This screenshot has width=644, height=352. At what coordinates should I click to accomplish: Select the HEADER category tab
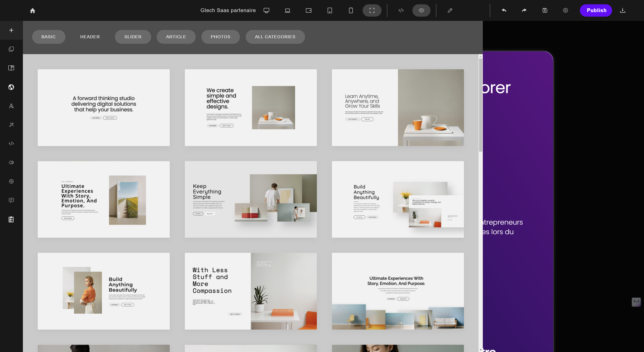pos(90,37)
